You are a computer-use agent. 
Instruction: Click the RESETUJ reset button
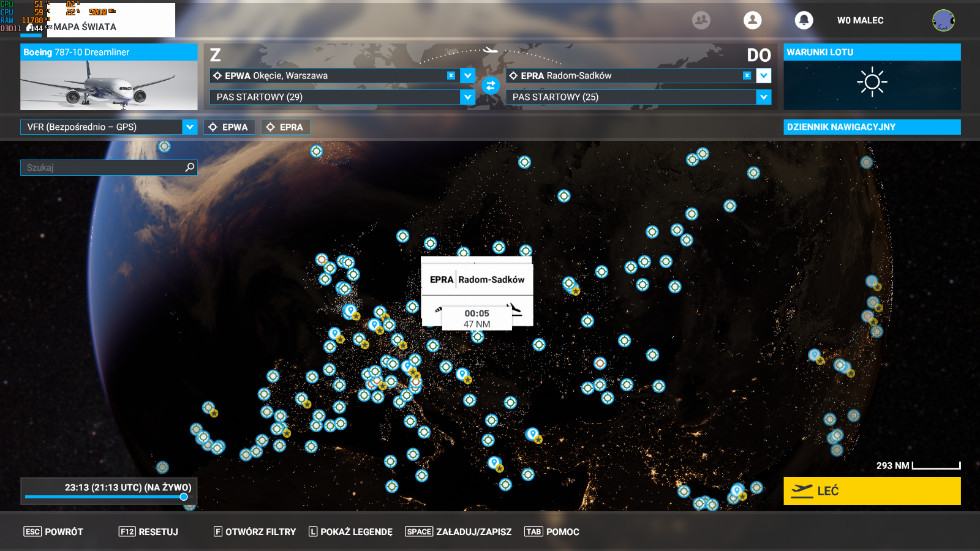tap(148, 531)
